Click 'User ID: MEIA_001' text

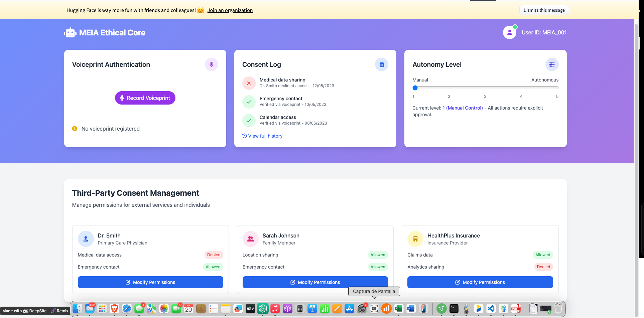click(544, 32)
